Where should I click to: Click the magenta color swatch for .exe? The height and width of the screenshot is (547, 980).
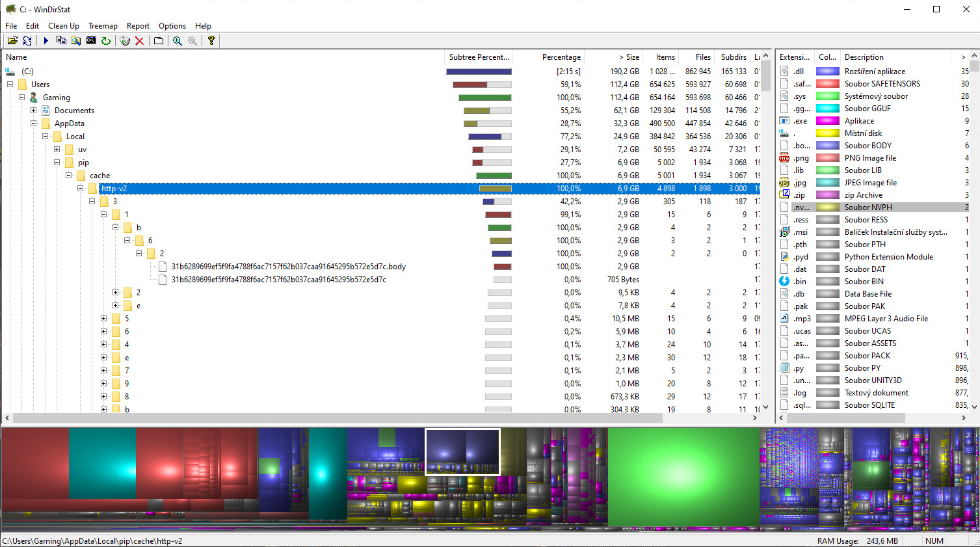[828, 121]
